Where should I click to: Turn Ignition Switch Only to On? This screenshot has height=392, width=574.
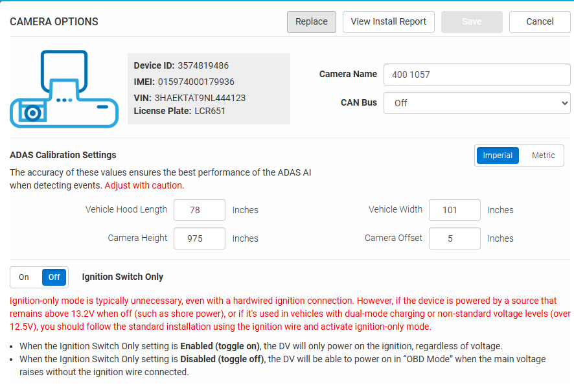tap(25, 277)
